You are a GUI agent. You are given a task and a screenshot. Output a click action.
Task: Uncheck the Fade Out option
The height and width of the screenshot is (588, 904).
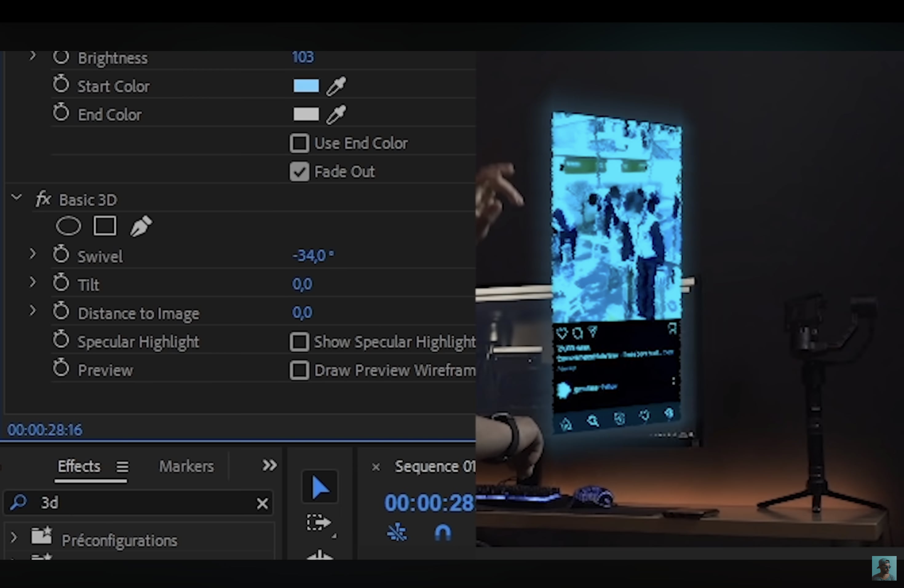click(300, 172)
